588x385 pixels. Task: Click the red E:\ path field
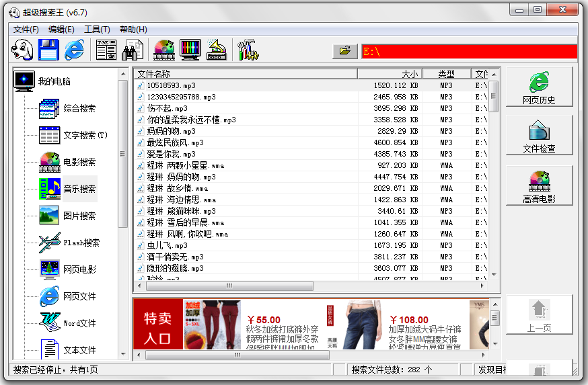click(x=469, y=51)
